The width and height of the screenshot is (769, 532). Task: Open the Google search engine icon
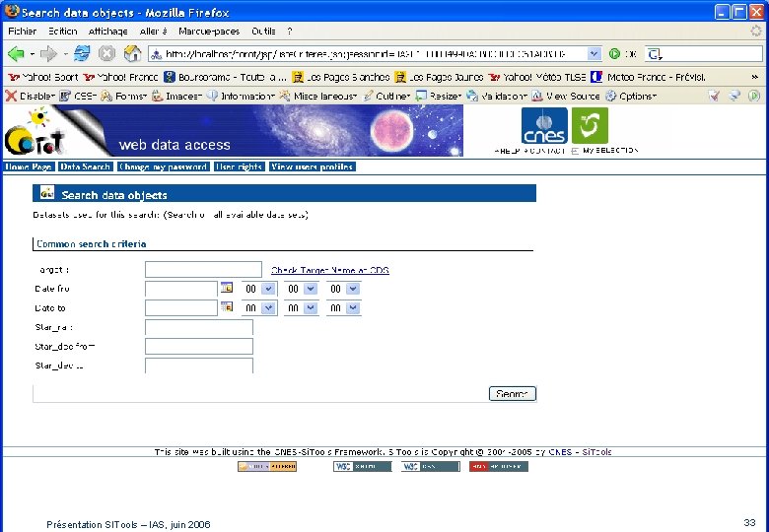[655, 54]
